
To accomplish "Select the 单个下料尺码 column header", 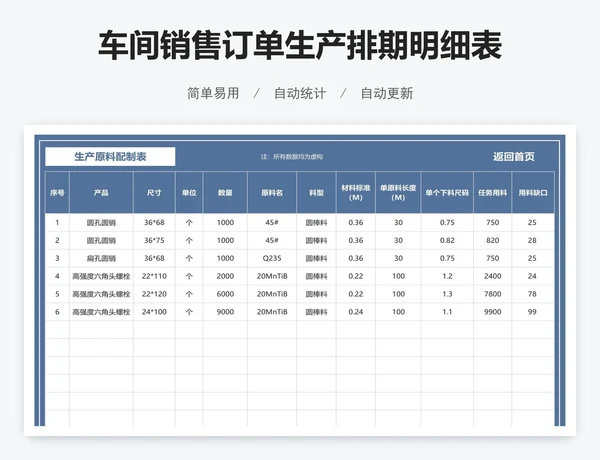I will [447, 192].
